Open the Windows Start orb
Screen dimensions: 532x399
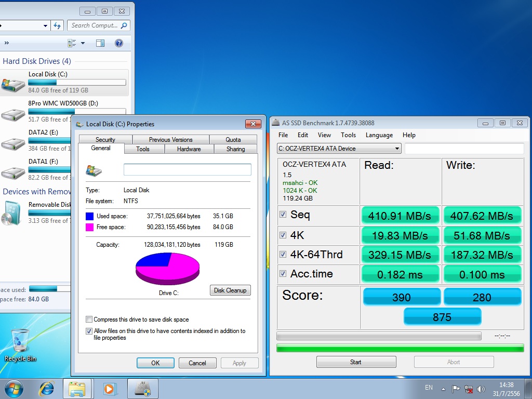14,389
